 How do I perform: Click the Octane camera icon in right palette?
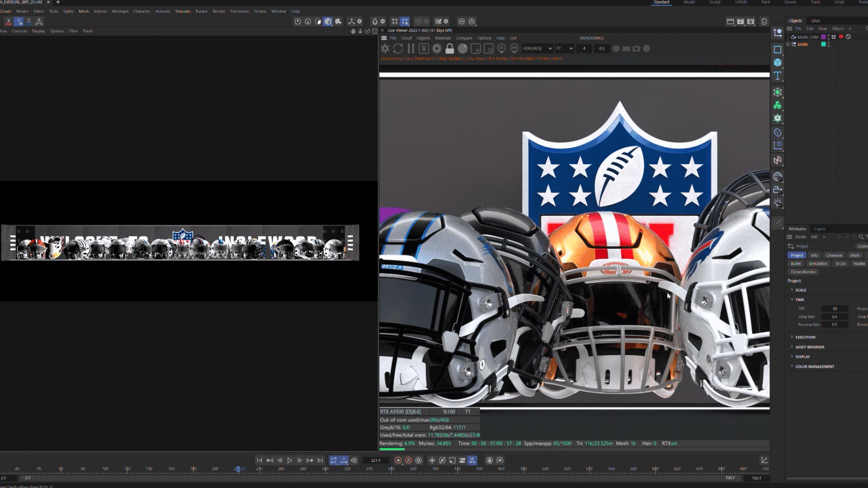point(777,190)
